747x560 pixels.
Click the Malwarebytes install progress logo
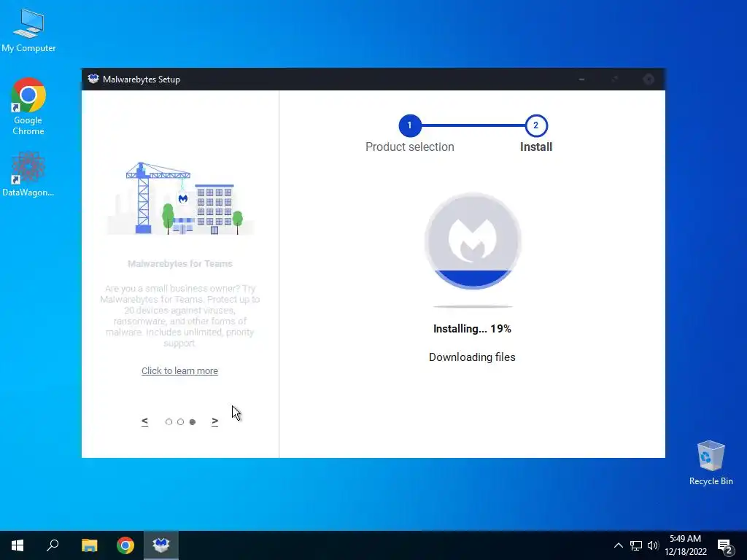473,241
